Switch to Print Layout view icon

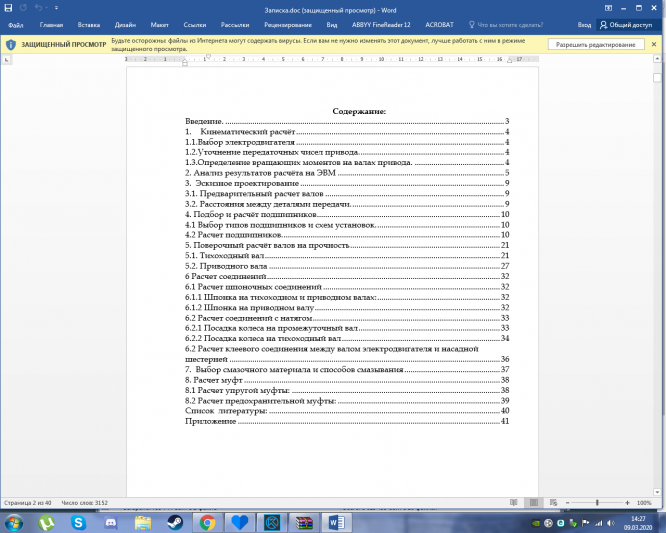tap(534, 503)
